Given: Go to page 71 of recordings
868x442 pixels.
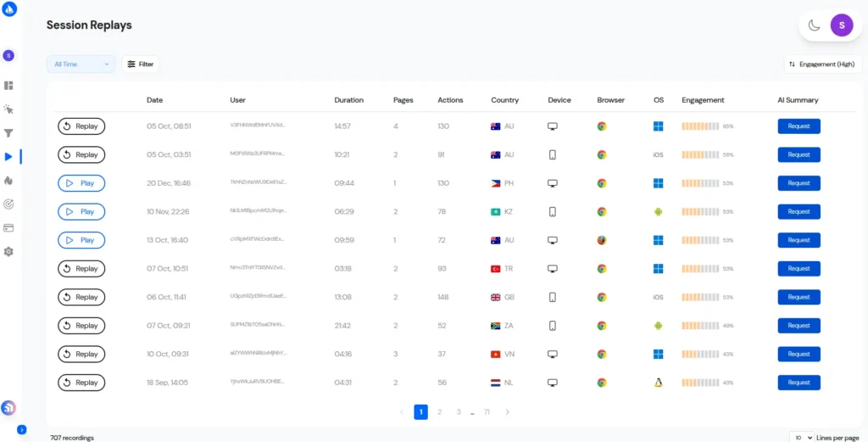Looking at the screenshot, I should point(487,412).
